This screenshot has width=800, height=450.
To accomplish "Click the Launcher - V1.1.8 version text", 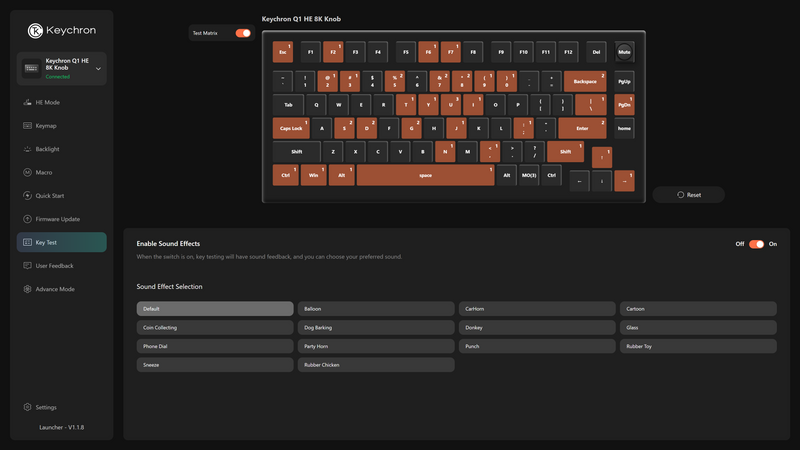I will pos(62,428).
